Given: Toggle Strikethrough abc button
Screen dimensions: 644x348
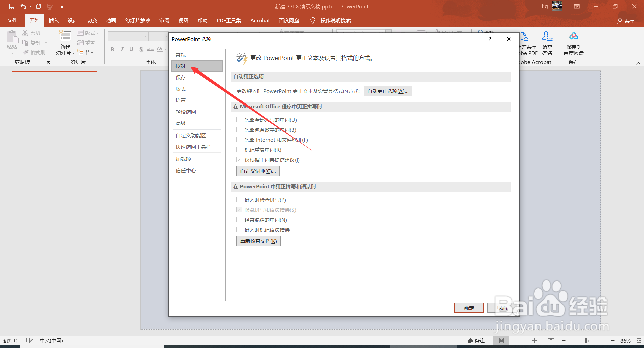Looking at the screenshot, I should pos(150,49).
